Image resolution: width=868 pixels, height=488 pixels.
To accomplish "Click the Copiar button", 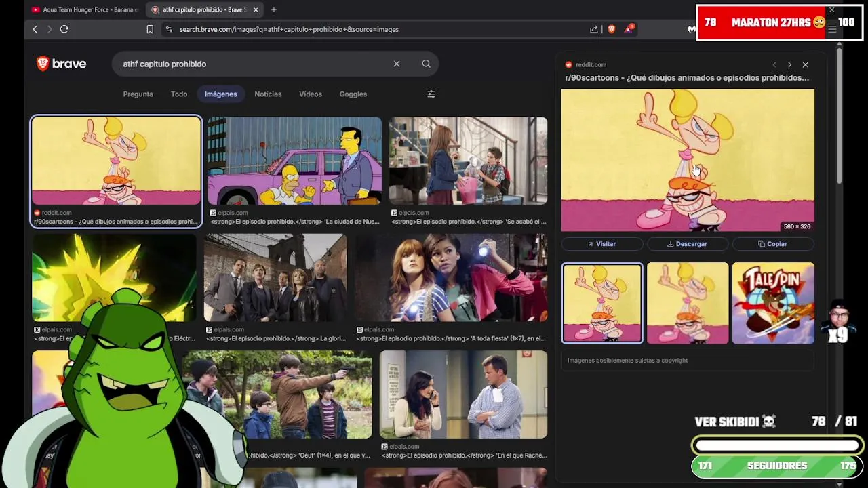I will 773,244.
